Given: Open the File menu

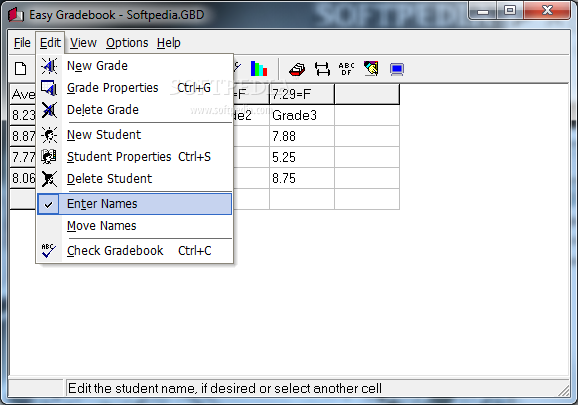Looking at the screenshot, I should click(22, 43).
